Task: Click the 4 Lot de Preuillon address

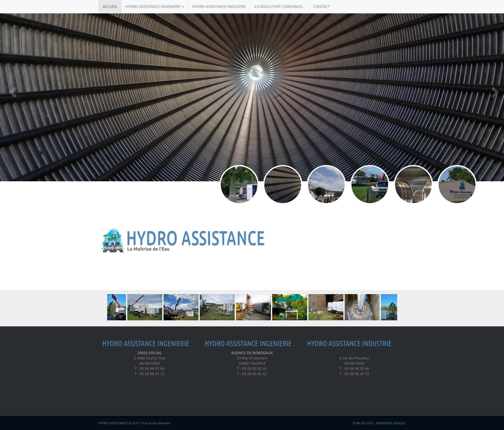Action: [x=354, y=358]
